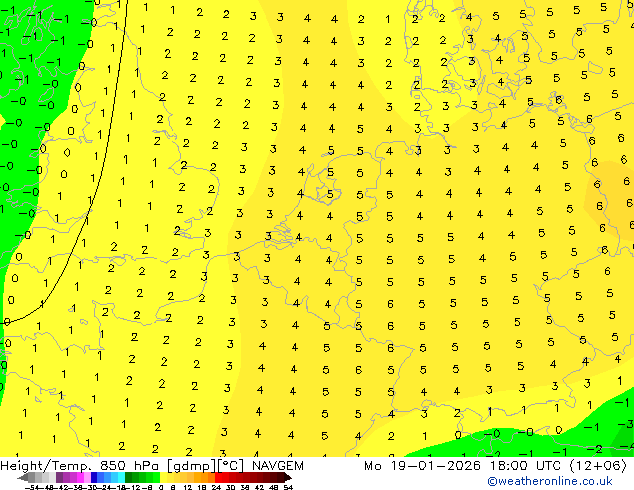The height and width of the screenshot is (490, 634).
Task: Click the 'Height/Temp. 850 hPa' map title
Action: (80, 466)
